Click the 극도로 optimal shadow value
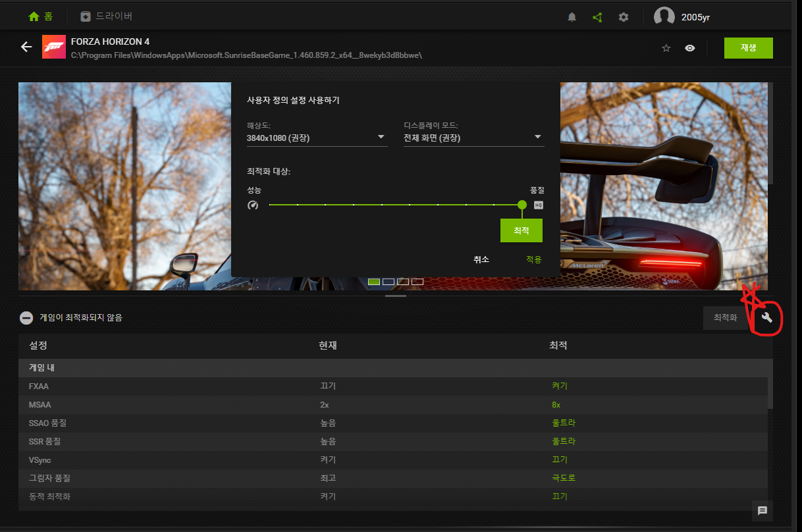Image resolution: width=802 pixels, height=532 pixels. (x=564, y=478)
